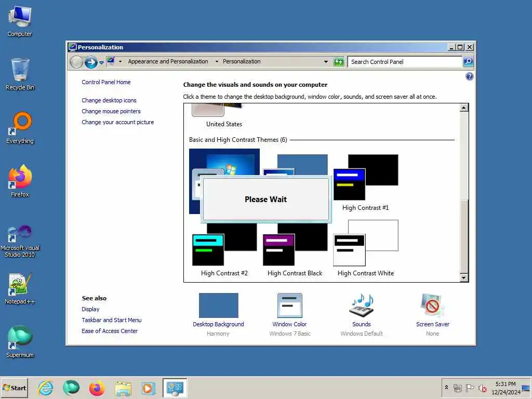Open the Screen Saver settings icon
This screenshot has height=399, width=532.
[432, 305]
